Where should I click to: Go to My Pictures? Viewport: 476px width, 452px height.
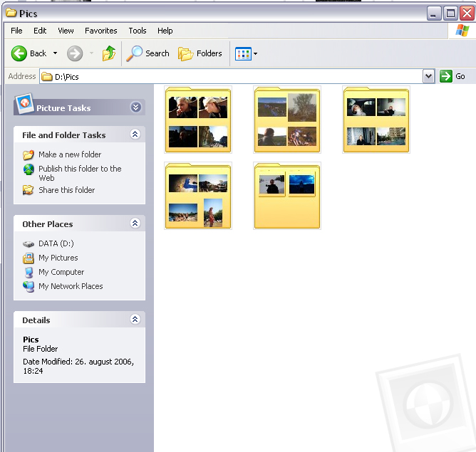tap(58, 258)
